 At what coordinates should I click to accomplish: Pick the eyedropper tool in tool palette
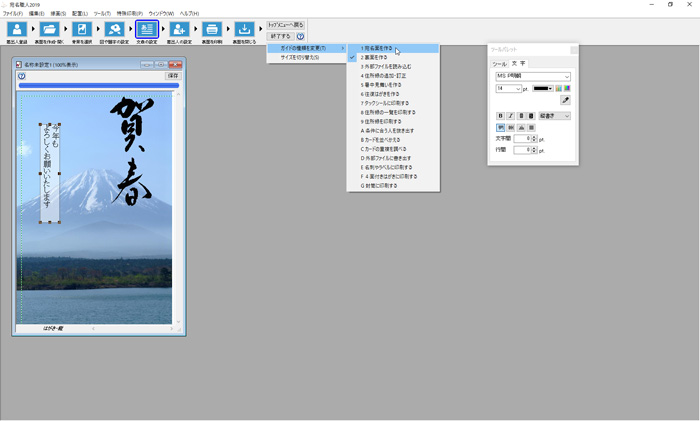tap(565, 101)
